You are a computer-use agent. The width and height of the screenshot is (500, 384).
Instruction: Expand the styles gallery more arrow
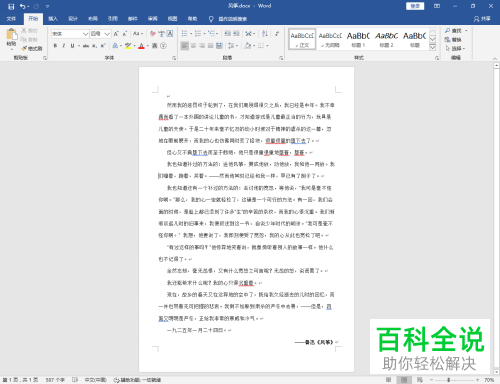click(x=432, y=48)
